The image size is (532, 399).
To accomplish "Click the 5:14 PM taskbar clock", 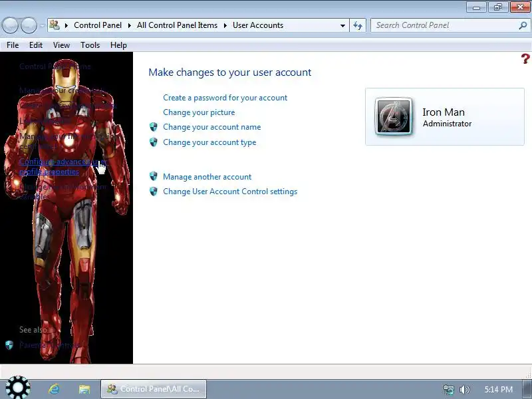I will [498, 389].
